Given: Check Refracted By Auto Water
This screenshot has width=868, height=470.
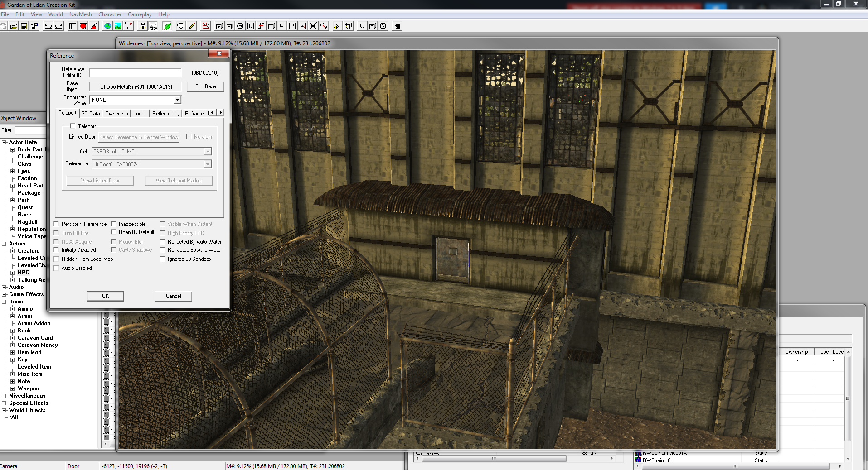Looking at the screenshot, I should coord(162,250).
